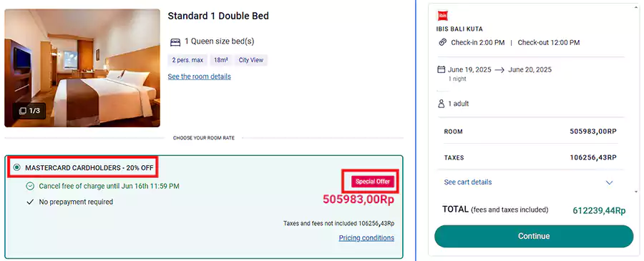Open the See cart details section
This screenshot has height=261, width=644.
tap(468, 182)
